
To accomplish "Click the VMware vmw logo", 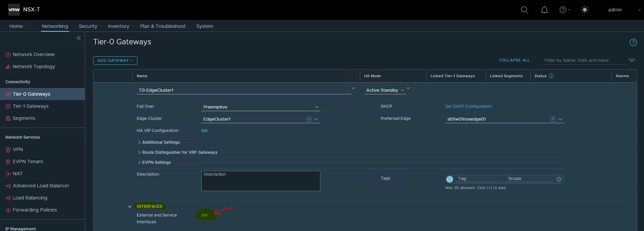I will (x=14, y=10).
